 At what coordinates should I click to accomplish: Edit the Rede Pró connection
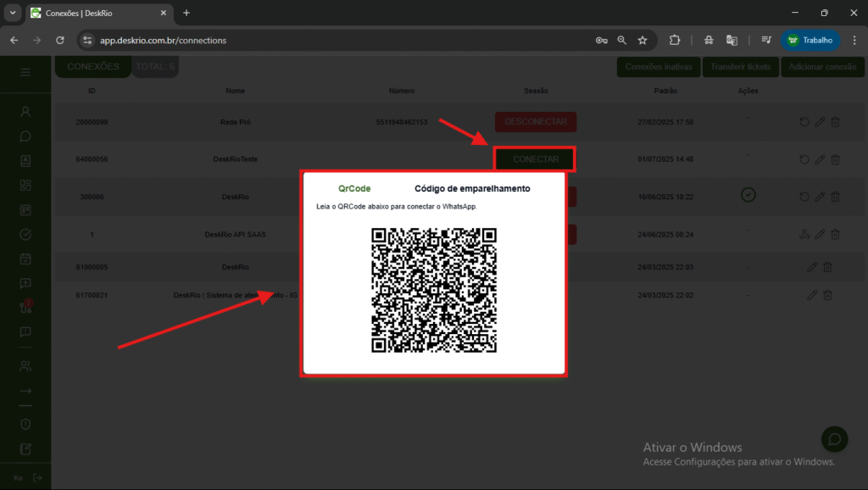[820, 122]
